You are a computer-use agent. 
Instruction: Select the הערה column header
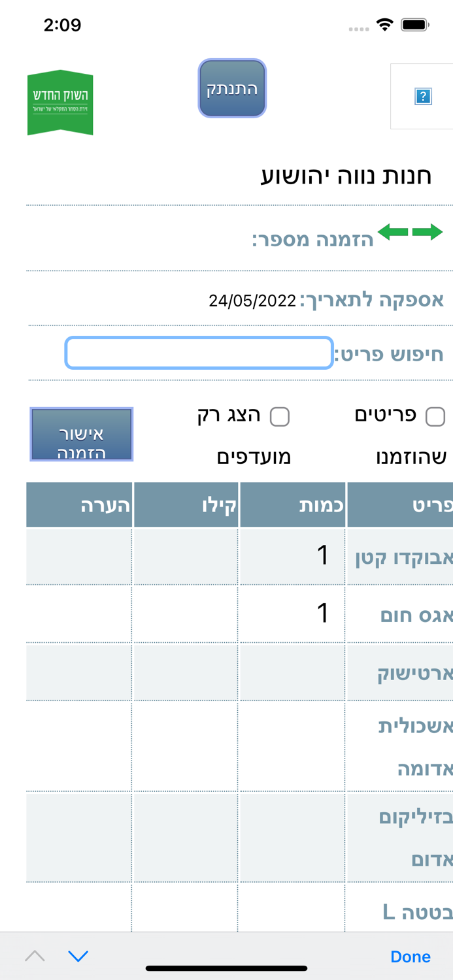79,504
